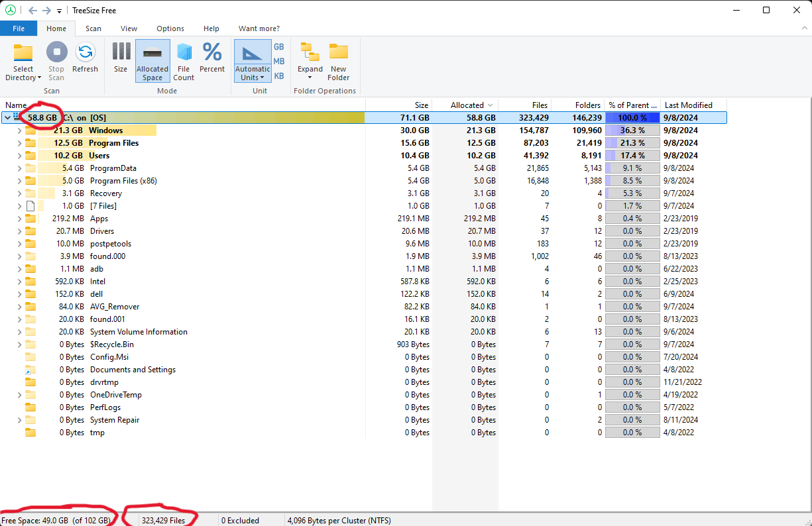812x526 pixels.
Task: Click the Free Space status bar entry
Action: coord(56,520)
